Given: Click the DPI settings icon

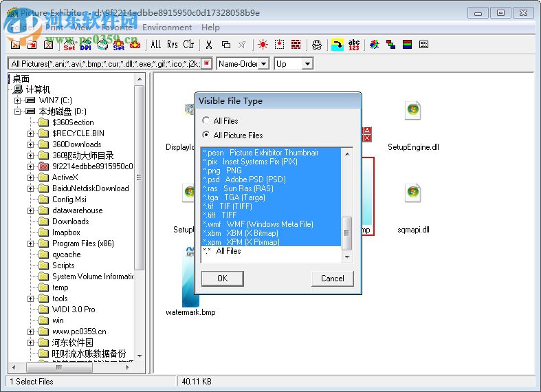Looking at the screenshot, I should (x=85, y=45).
